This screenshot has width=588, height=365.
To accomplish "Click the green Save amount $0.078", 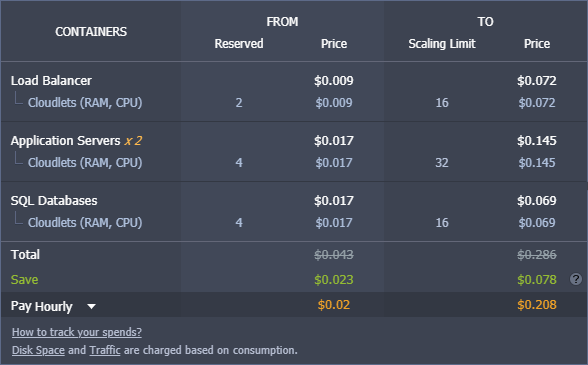I will [537, 279].
